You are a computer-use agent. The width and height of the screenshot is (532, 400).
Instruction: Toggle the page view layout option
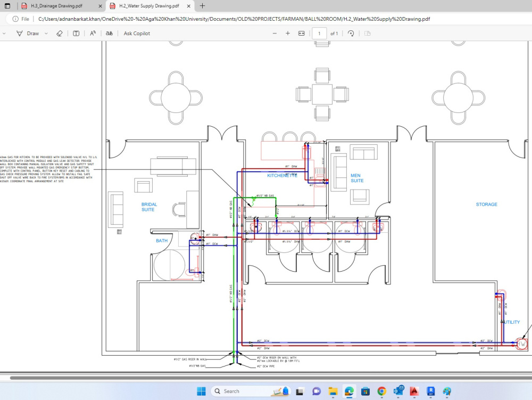(367, 33)
